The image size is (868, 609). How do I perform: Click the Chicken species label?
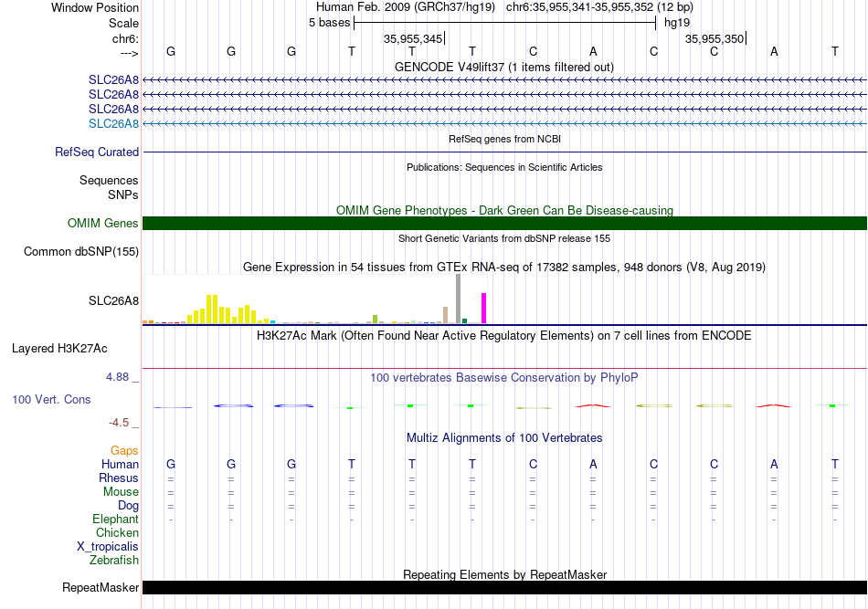coord(117,532)
